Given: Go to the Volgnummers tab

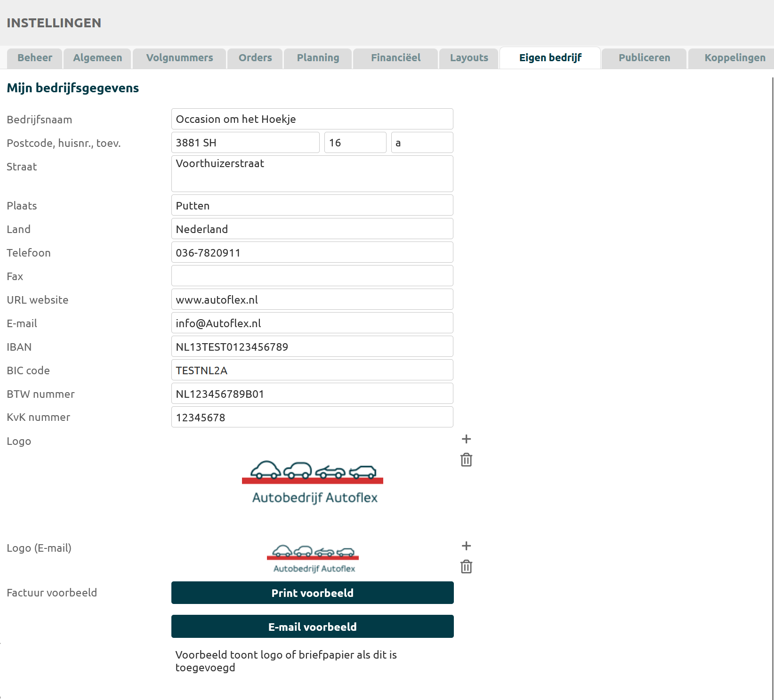Looking at the screenshot, I should [179, 58].
